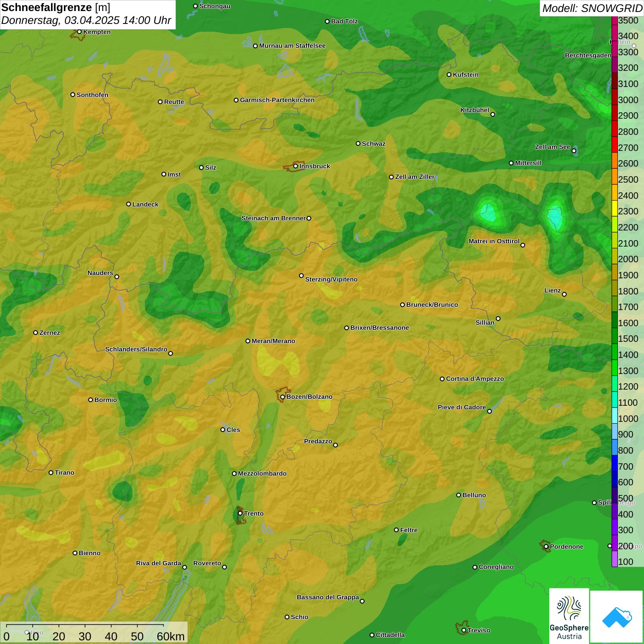Click the Bad Tölz label

344,21
